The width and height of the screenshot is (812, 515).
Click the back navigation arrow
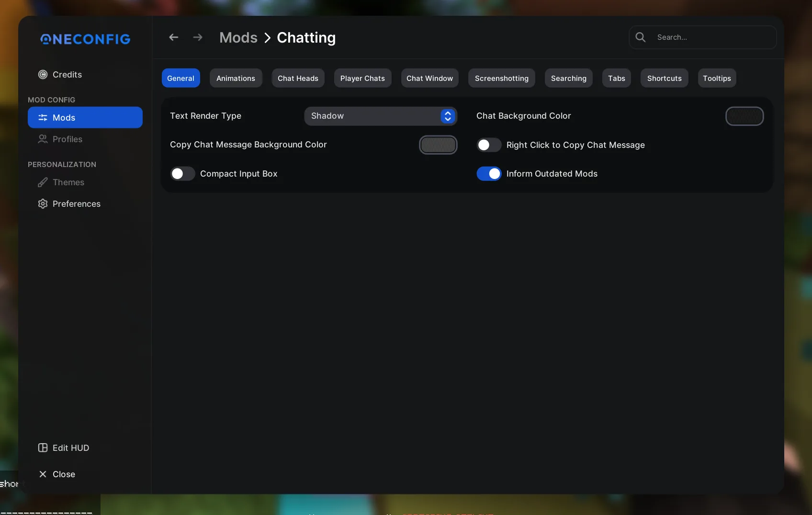pyautogui.click(x=173, y=37)
